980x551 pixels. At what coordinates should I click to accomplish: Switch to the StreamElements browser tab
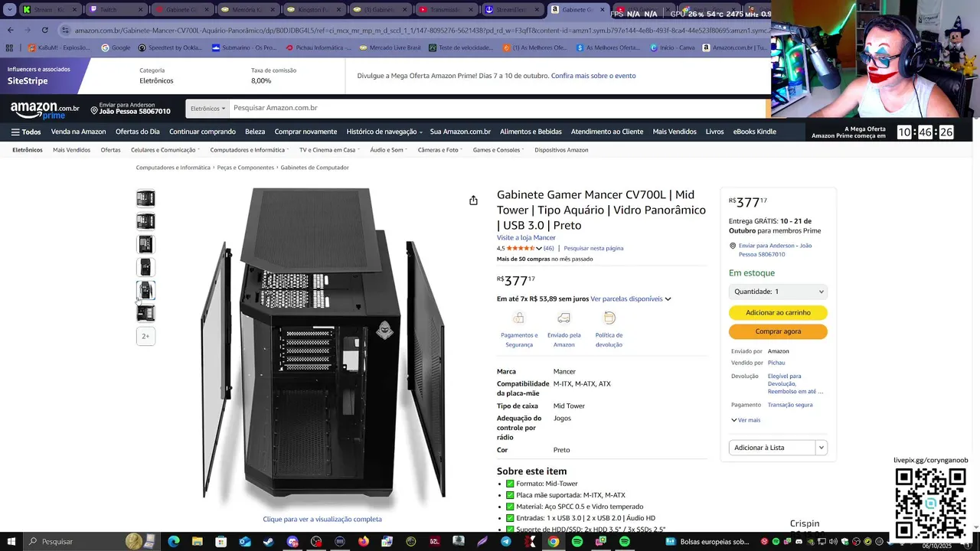(511, 10)
